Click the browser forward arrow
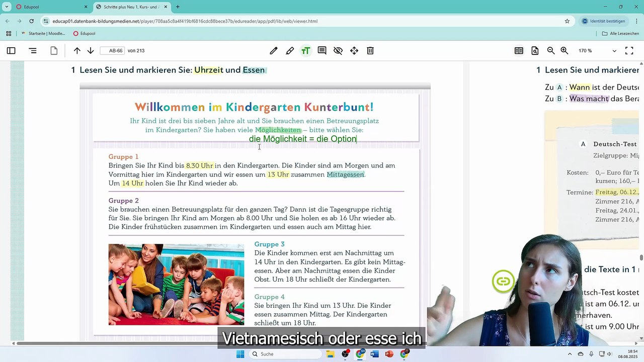Image resolution: width=644 pixels, height=362 pixels. [19, 21]
